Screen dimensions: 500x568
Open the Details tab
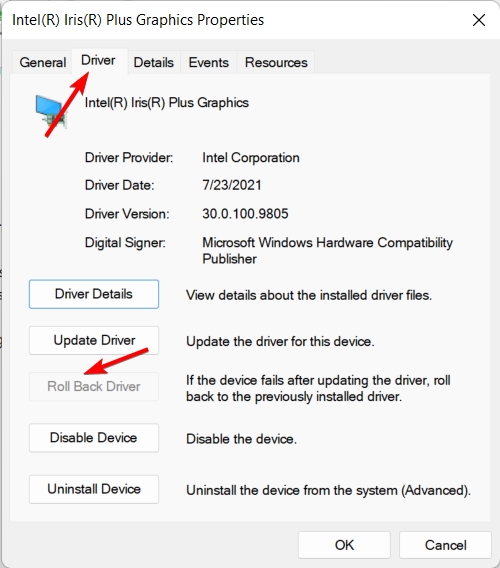click(x=154, y=62)
